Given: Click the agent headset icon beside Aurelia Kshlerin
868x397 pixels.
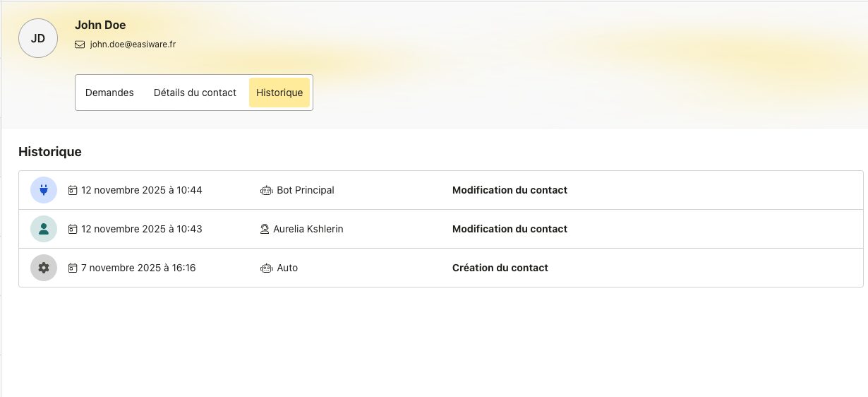Looking at the screenshot, I should [x=265, y=229].
